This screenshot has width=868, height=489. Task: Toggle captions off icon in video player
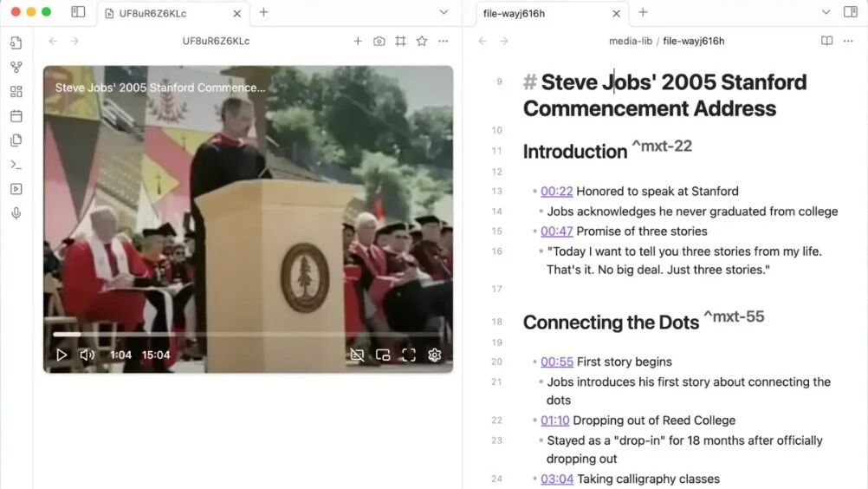[x=357, y=355]
